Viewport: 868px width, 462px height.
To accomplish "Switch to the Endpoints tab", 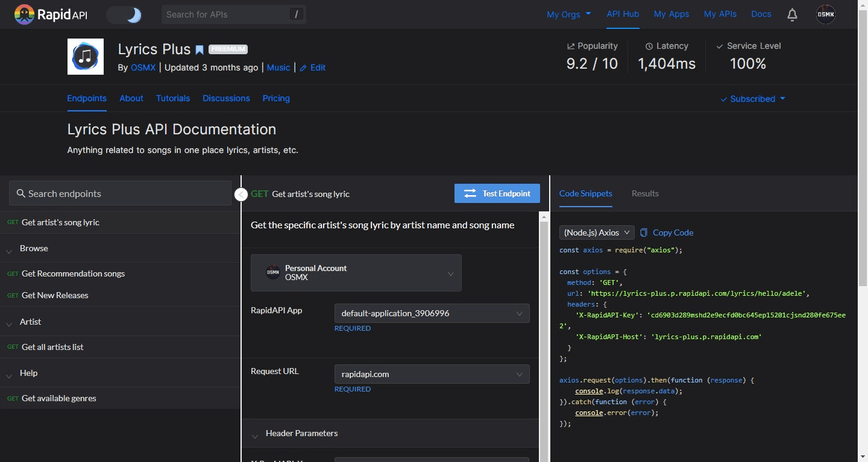I will click(87, 98).
